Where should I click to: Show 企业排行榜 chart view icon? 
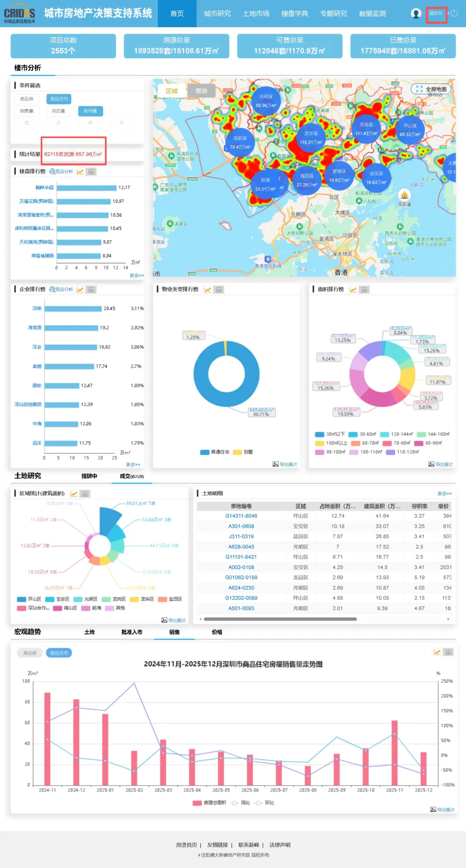[80, 289]
